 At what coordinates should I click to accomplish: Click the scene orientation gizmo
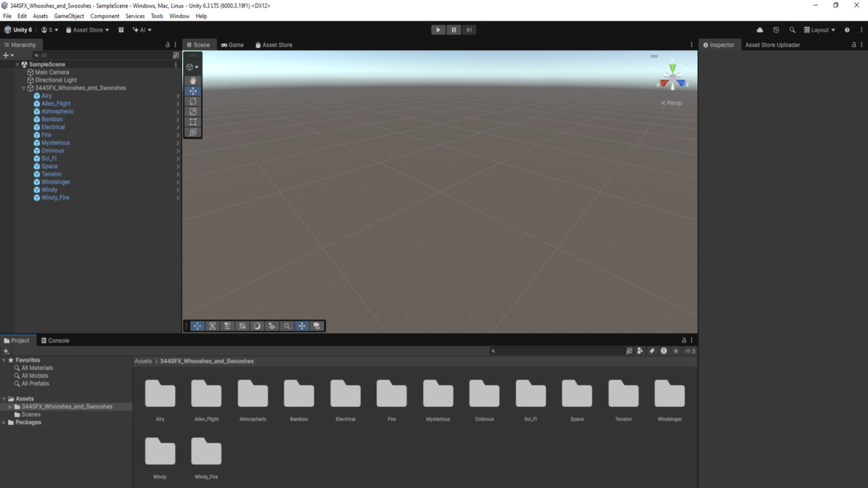click(x=673, y=76)
